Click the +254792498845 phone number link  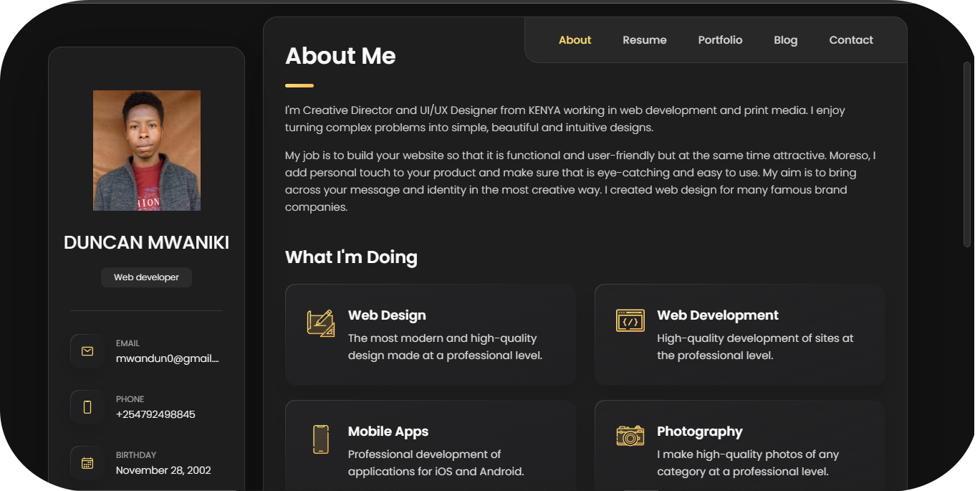(x=155, y=414)
